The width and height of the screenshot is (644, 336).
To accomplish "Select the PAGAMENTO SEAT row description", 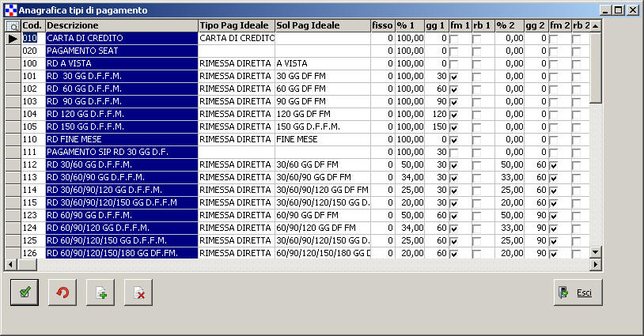I will click(121, 51).
